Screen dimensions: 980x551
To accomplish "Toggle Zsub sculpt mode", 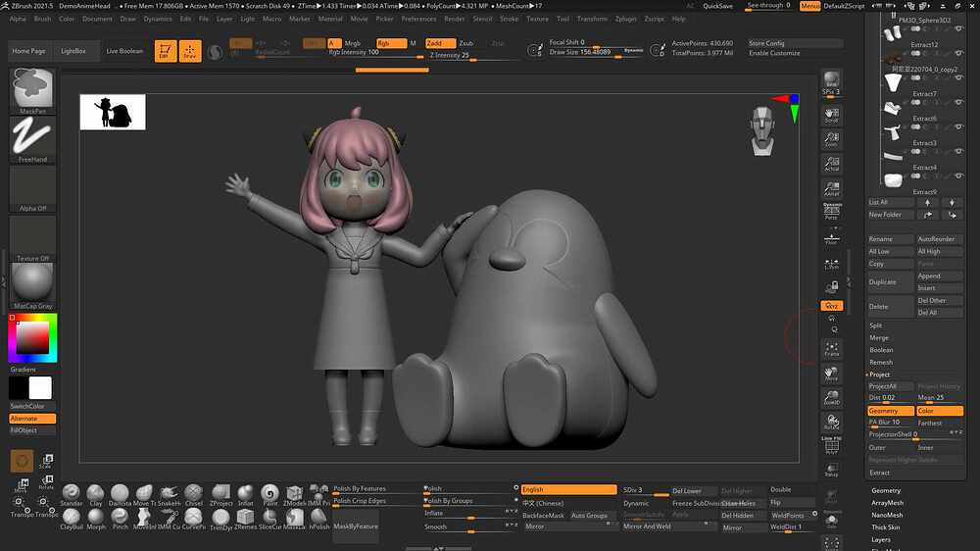I will [x=466, y=43].
